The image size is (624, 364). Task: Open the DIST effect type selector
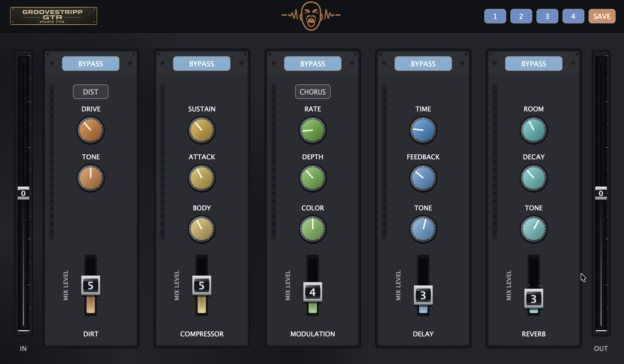tap(90, 92)
